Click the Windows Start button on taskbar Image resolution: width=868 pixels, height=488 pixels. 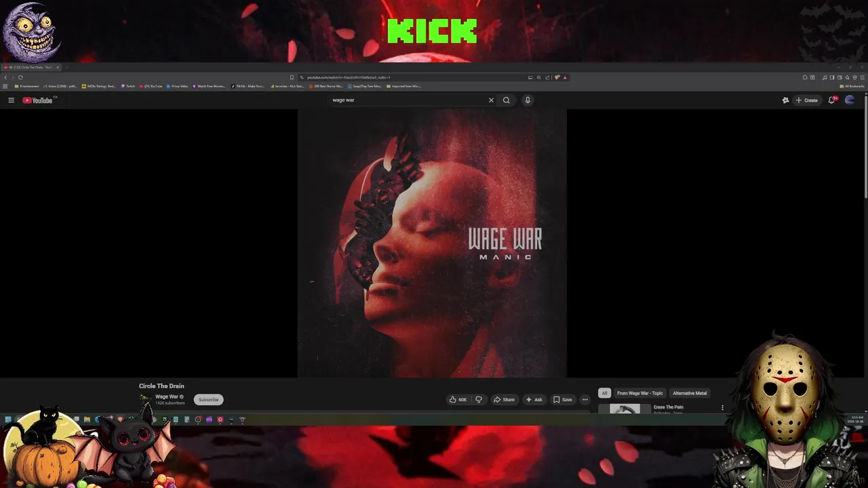(7, 420)
